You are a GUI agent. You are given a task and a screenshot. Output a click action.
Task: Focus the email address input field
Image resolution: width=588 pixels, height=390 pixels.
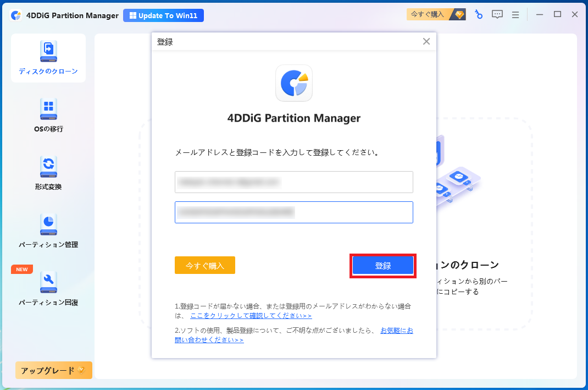coord(294,182)
